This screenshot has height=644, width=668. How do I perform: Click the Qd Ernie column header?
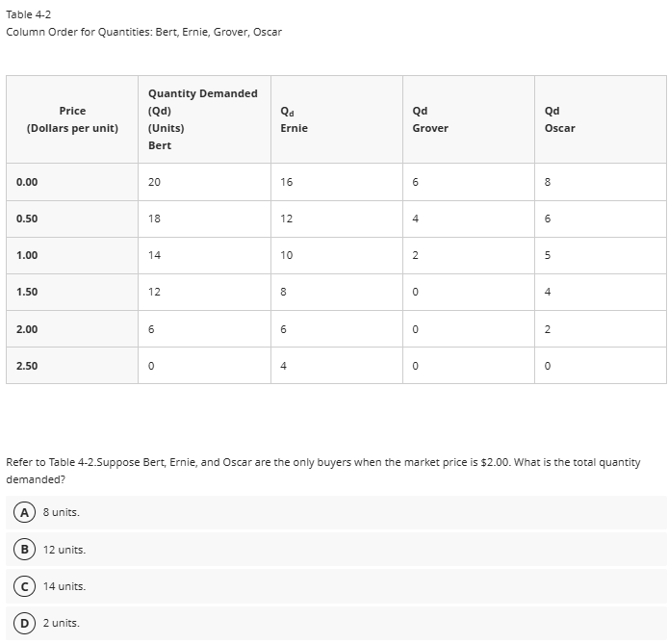[x=294, y=119]
